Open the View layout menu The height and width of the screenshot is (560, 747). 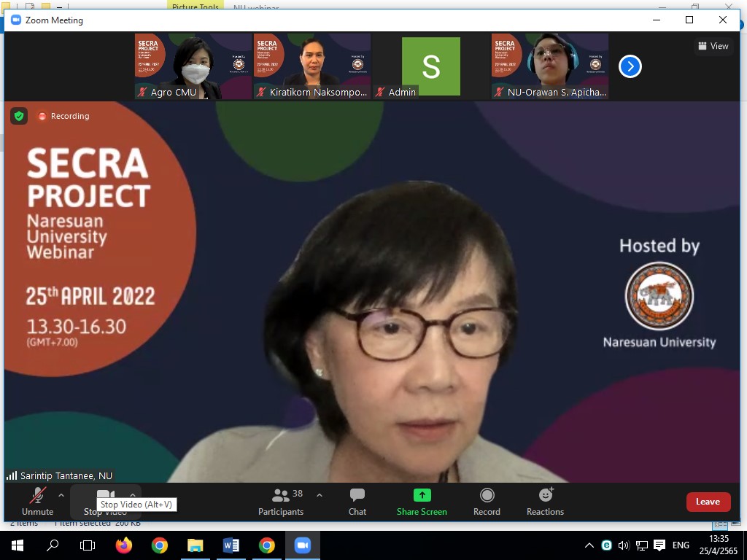coord(713,46)
